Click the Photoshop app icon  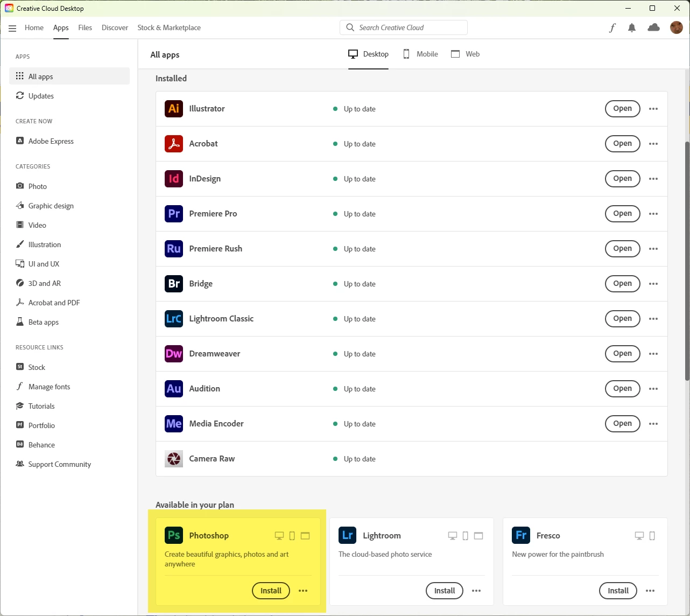pyautogui.click(x=174, y=535)
